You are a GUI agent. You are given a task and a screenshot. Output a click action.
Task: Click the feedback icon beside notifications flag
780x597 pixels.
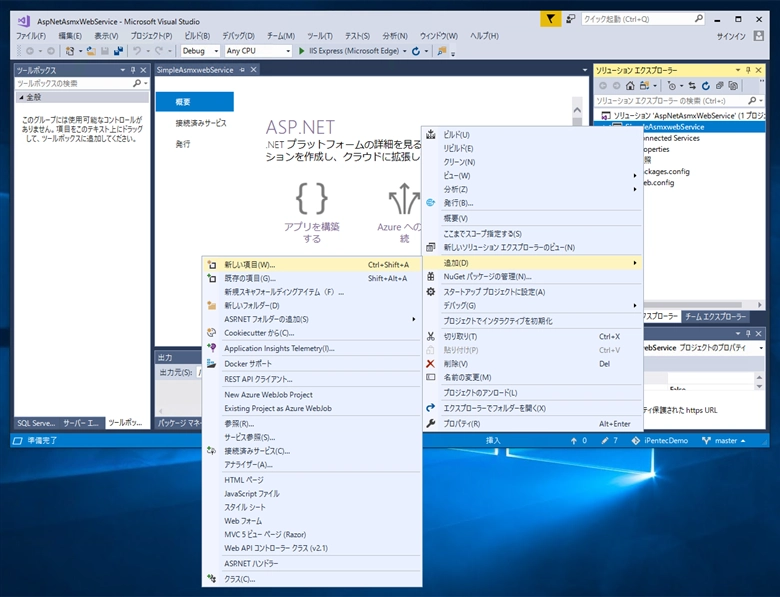click(x=571, y=19)
